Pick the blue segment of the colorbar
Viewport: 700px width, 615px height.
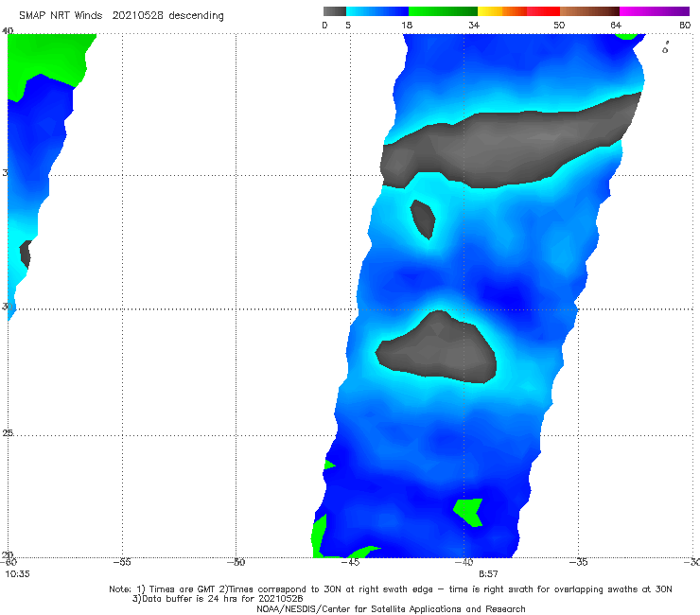pos(377,11)
